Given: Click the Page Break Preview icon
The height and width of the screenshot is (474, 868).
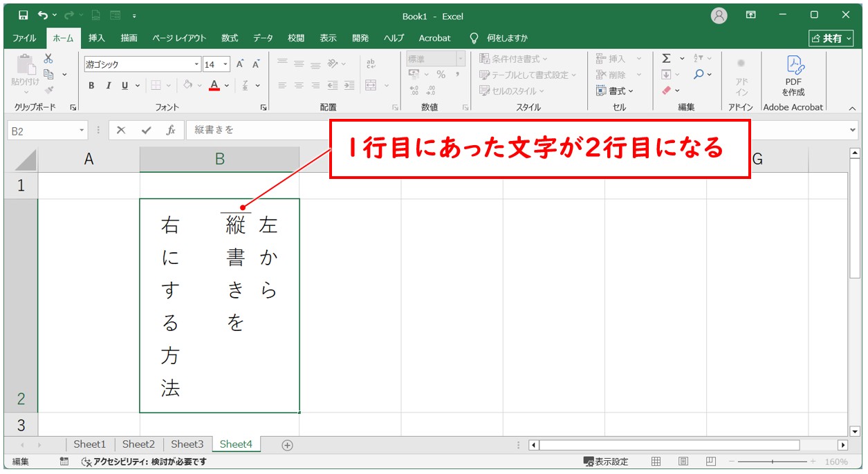Looking at the screenshot, I should tap(711, 462).
